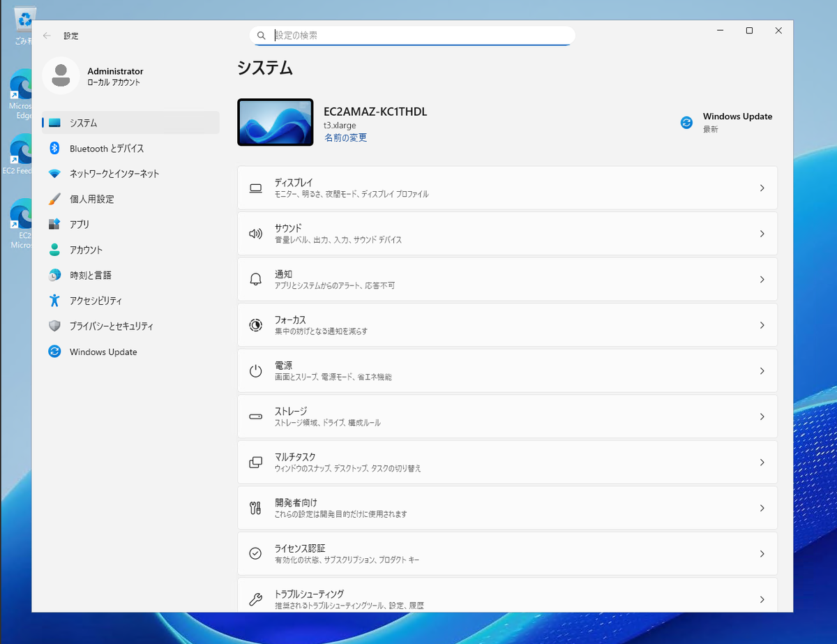The image size is (837, 644).
Task: Click the Administrator account name
Action: point(115,71)
